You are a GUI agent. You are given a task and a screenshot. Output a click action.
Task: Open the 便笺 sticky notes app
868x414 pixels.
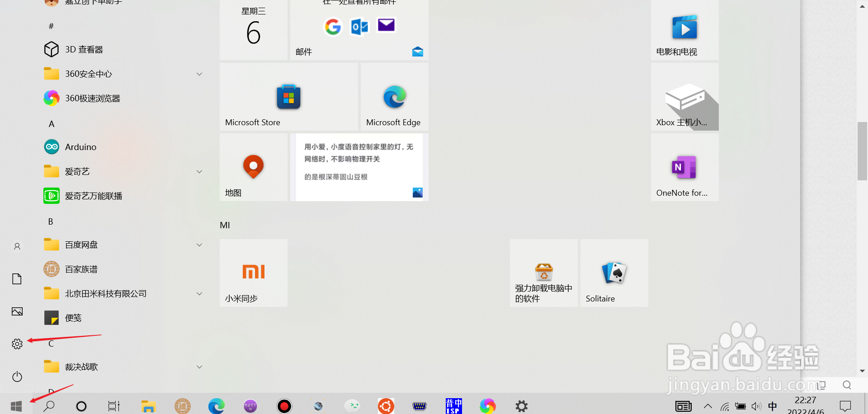[x=122, y=318]
